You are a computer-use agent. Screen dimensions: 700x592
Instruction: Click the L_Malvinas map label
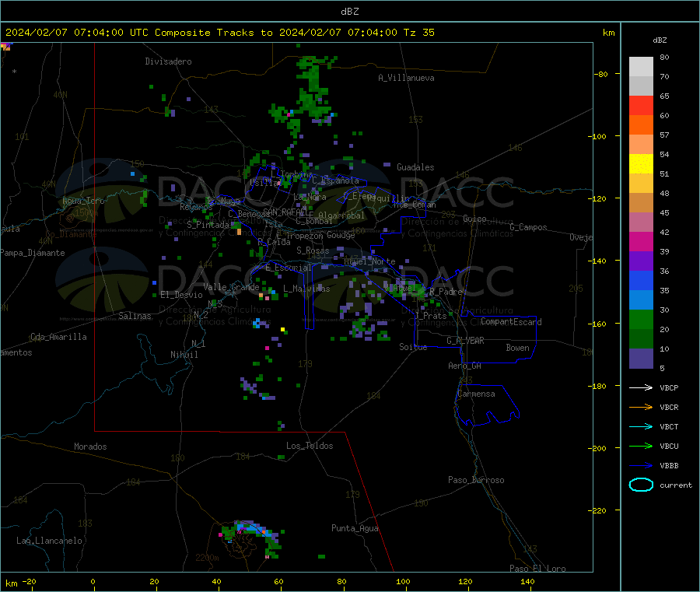pos(306,289)
